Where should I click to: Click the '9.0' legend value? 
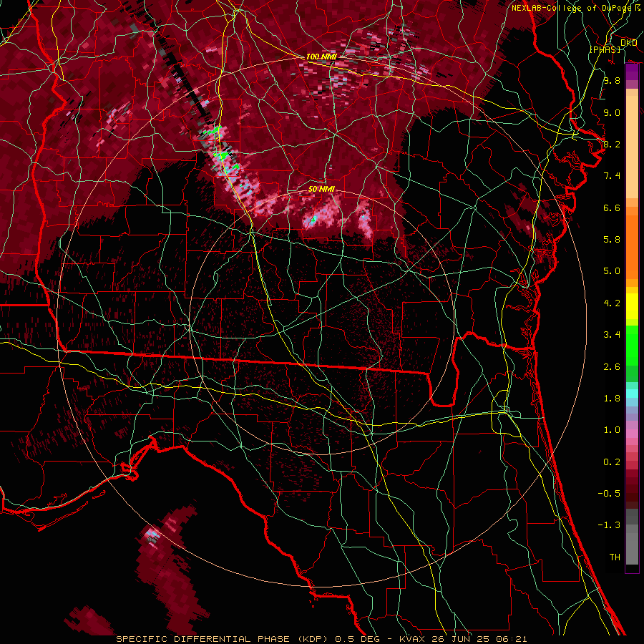[x=612, y=112]
